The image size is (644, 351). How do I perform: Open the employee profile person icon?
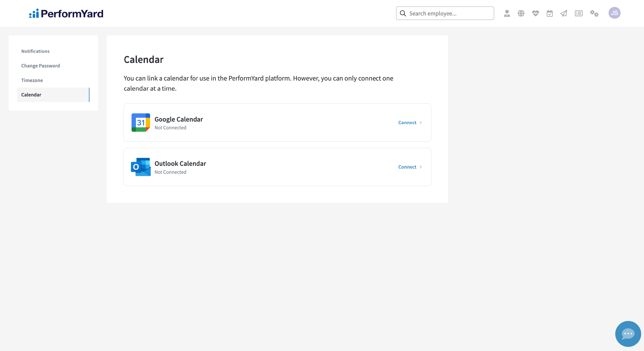[507, 13]
